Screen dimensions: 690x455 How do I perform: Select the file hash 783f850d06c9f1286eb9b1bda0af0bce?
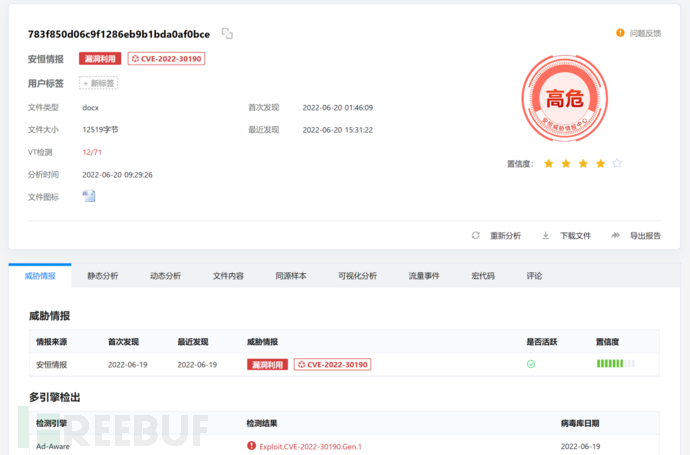(119, 34)
